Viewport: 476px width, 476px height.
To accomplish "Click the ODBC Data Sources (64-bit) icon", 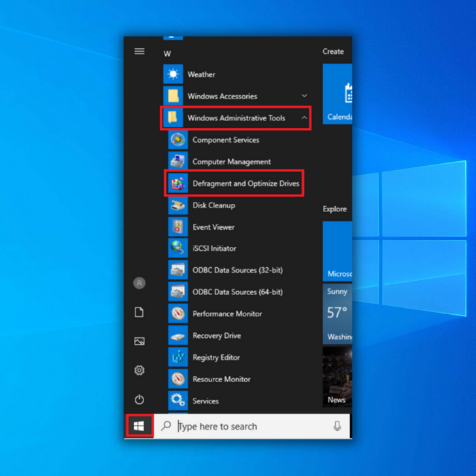I will [178, 292].
